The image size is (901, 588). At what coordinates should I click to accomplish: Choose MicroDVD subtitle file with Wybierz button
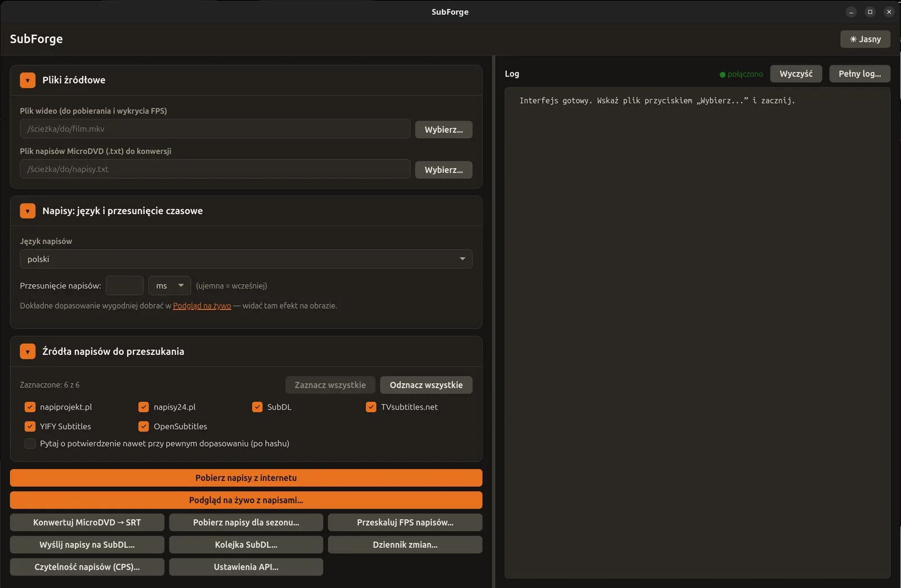(444, 169)
